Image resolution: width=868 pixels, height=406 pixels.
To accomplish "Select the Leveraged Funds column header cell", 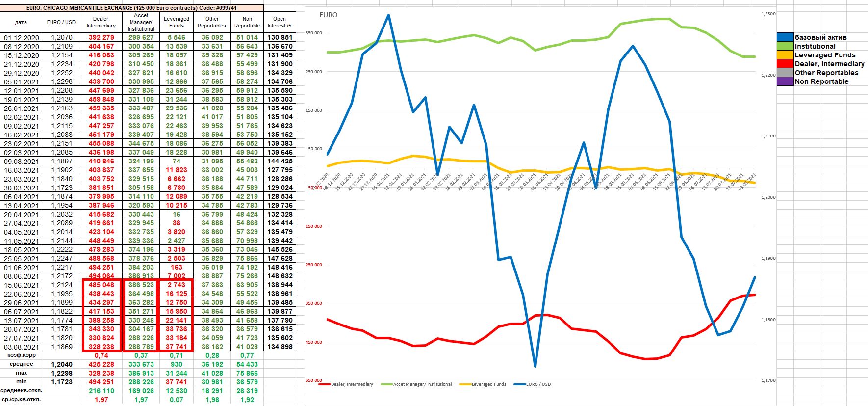I will (176, 22).
